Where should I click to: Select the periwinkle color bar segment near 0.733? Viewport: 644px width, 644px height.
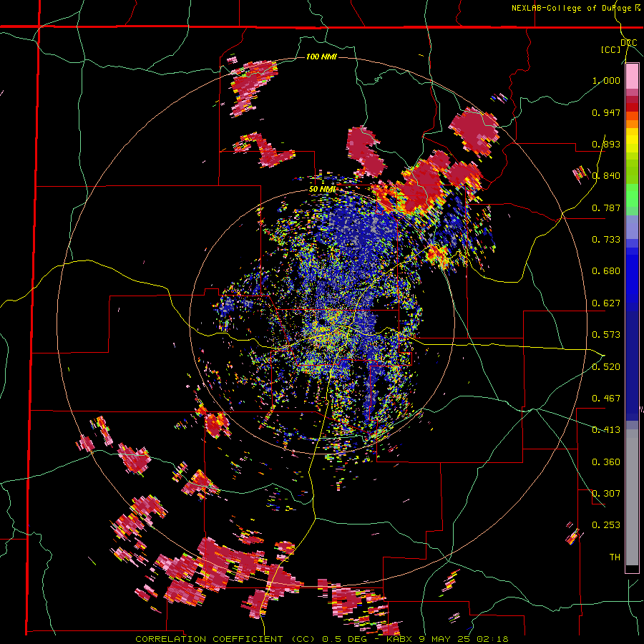point(632,227)
